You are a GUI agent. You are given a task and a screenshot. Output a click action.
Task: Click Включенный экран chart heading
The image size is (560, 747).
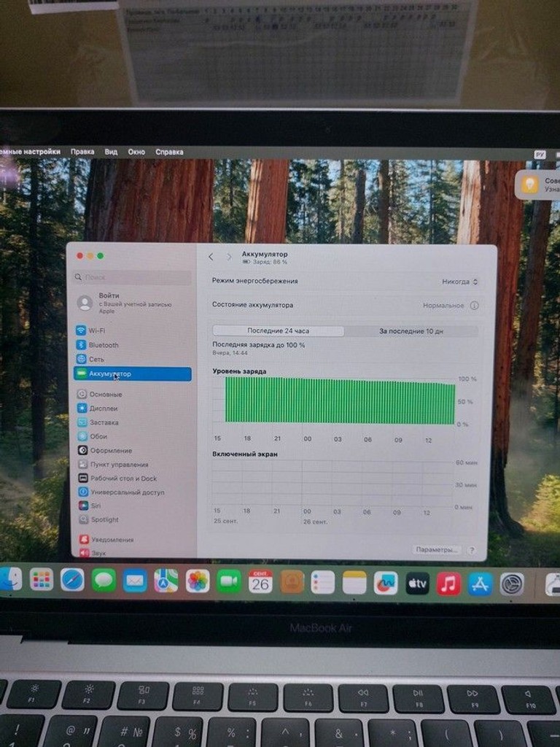tap(245, 454)
